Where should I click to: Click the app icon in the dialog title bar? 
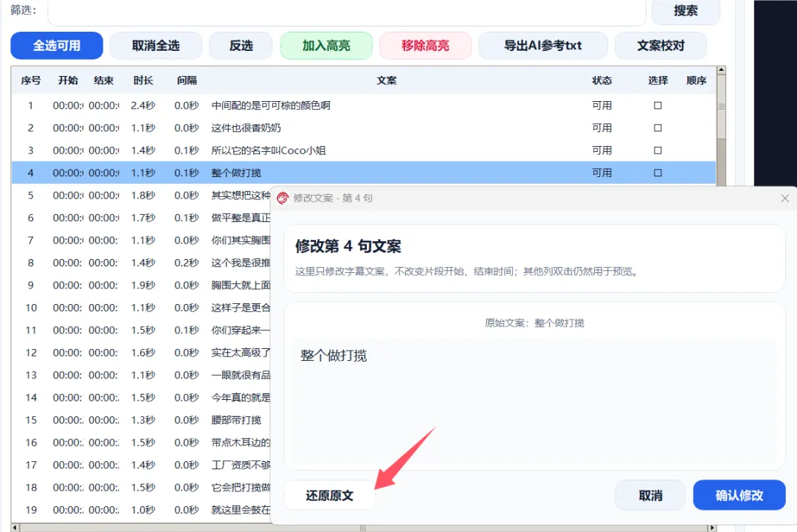point(283,198)
